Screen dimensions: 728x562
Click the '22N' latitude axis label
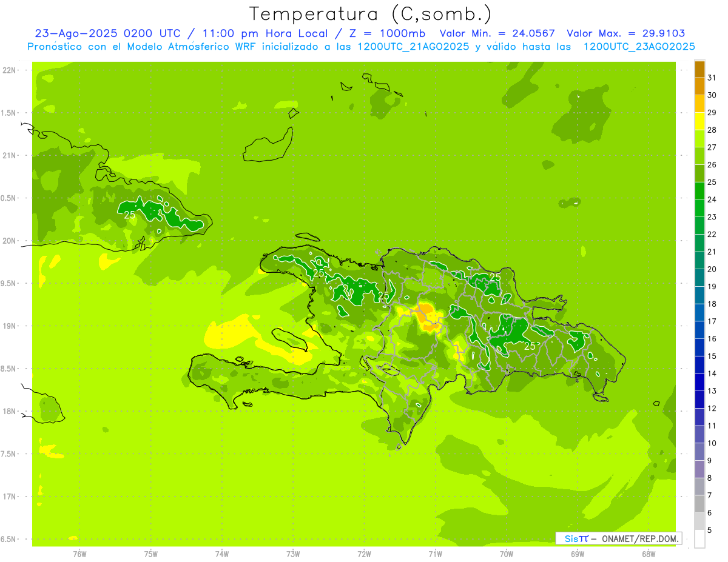coord(10,70)
